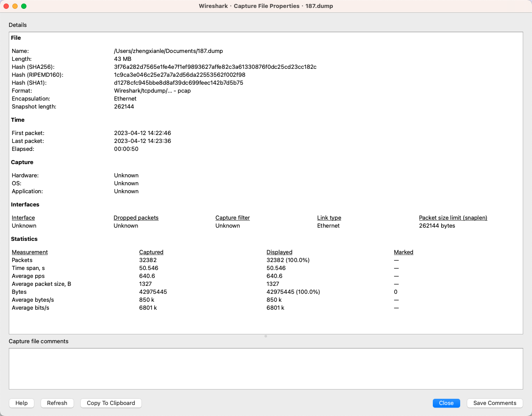Click the Dropped packets header link
Viewport: 532px width, 416px height.
point(136,217)
